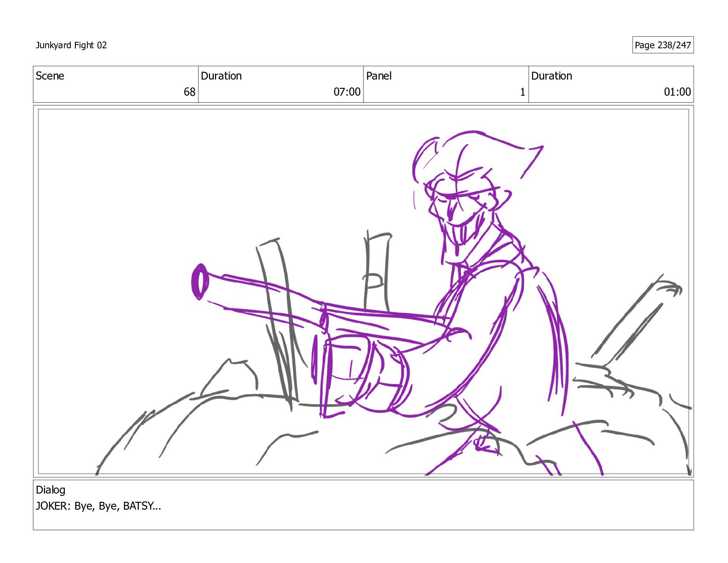728x563 pixels.
Task: Click the 'Duration' label beside Scene
Action: tap(221, 76)
